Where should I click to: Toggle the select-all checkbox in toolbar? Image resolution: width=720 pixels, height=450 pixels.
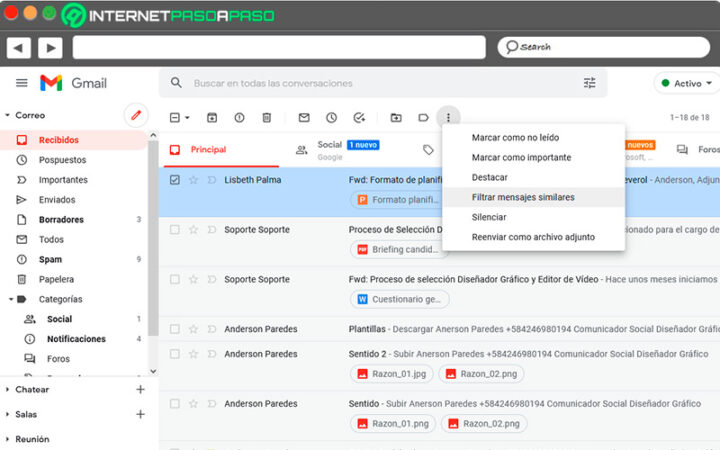(x=174, y=118)
